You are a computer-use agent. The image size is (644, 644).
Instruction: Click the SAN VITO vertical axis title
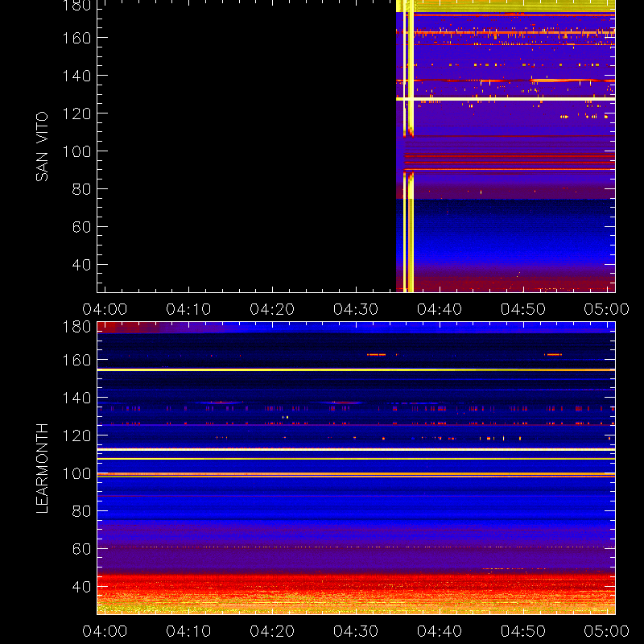42,147
